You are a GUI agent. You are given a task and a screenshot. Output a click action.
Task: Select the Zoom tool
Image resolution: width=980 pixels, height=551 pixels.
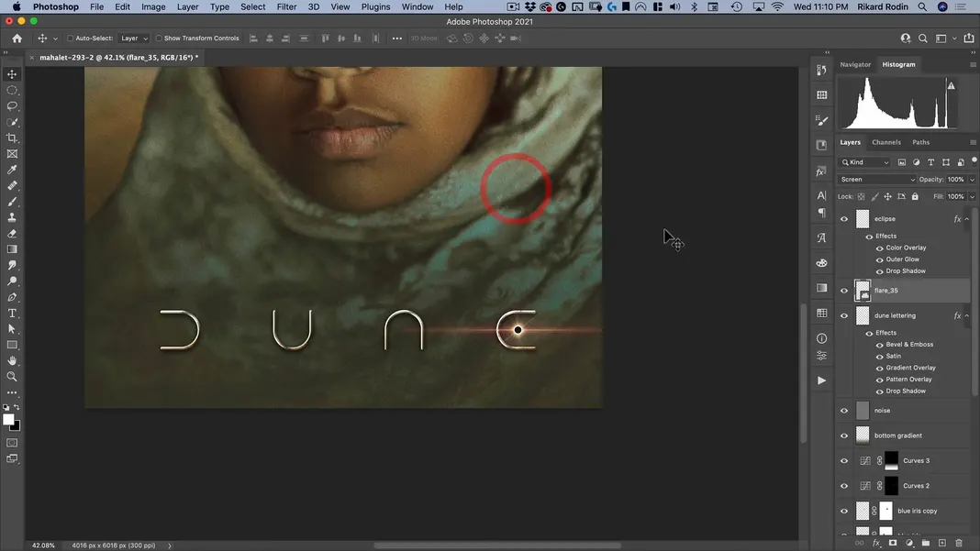[x=12, y=377]
